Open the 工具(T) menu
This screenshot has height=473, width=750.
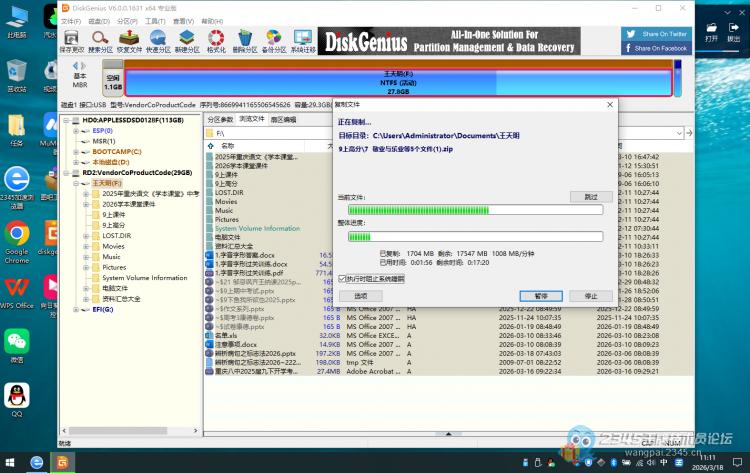[x=155, y=20]
